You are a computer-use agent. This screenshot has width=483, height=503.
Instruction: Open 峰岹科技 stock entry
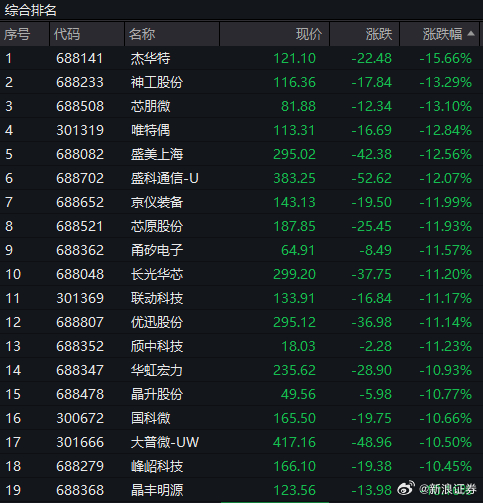pos(157,466)
